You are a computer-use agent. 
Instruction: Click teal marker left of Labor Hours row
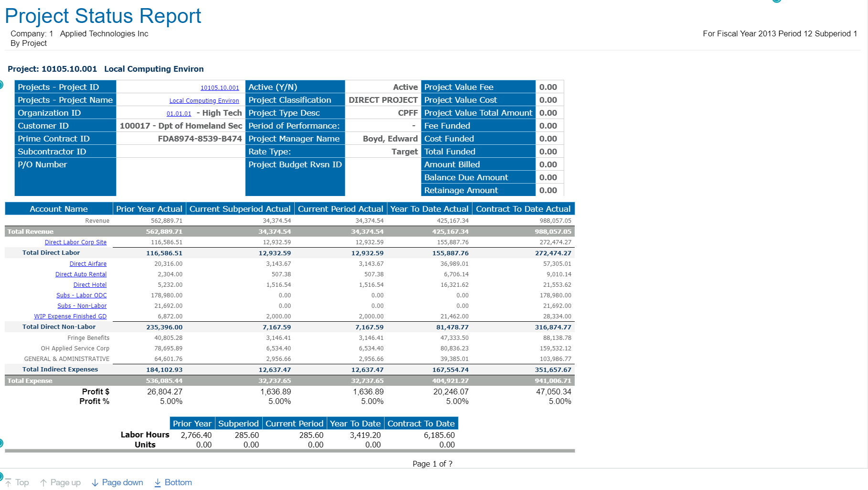tap(1, 443)
